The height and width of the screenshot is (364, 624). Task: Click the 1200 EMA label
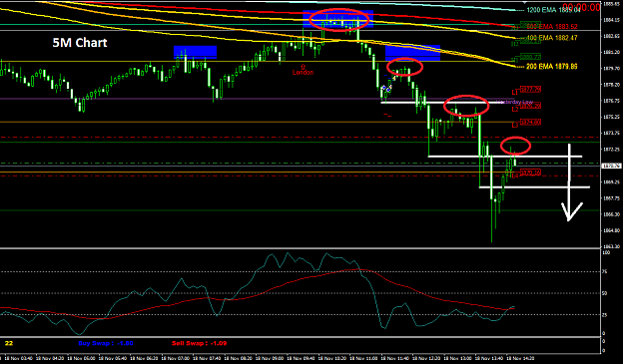pos(553,10)
